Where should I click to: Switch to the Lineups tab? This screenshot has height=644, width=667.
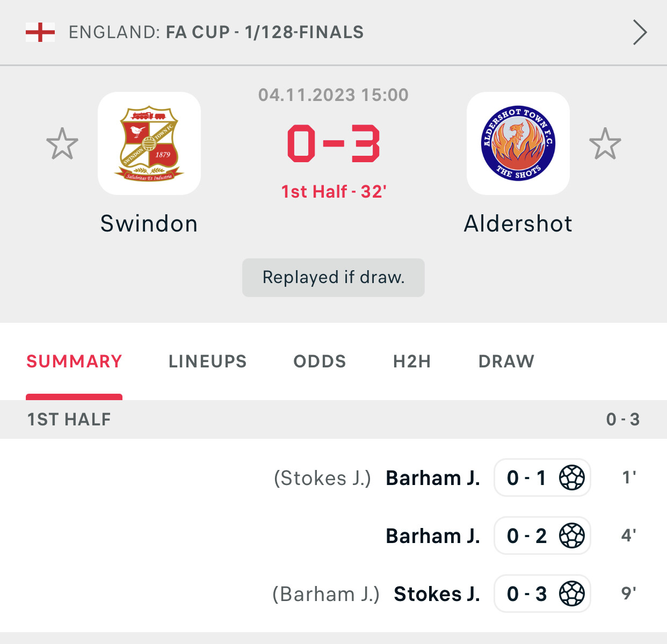tap(208, 361)
